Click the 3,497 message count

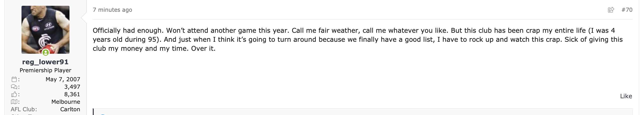click(72, 87)
